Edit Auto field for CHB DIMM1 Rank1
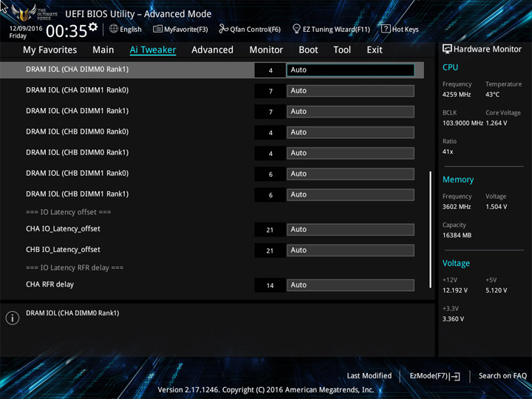 tap(350, 195)
